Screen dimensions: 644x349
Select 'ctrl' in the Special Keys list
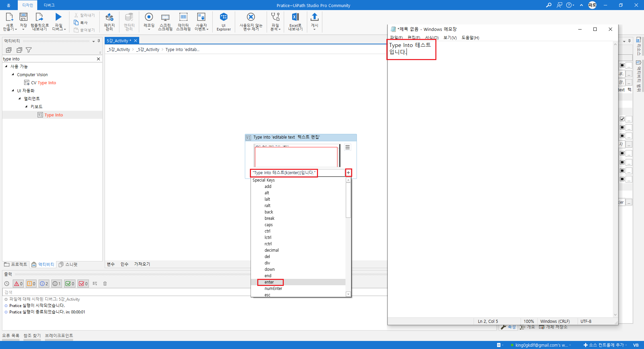[267, 231]
